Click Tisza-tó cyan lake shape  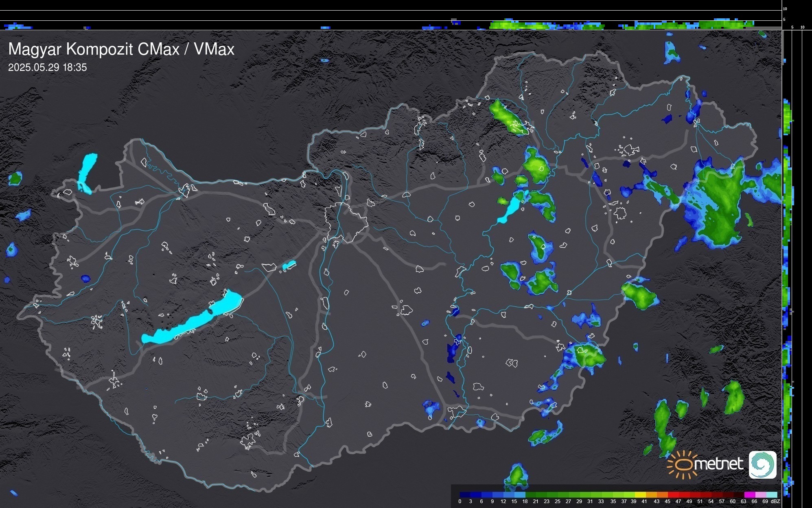(x=511, y=209)
